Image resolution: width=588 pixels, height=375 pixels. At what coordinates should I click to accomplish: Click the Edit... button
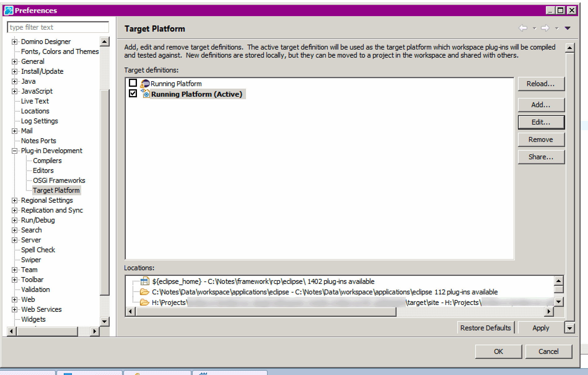(x=541, y=122)
